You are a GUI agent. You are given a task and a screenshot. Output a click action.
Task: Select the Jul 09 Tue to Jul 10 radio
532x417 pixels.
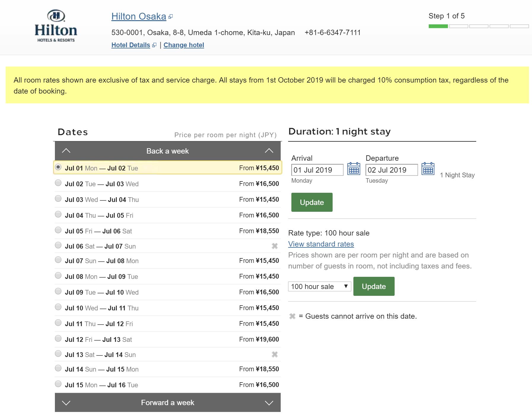58,291
